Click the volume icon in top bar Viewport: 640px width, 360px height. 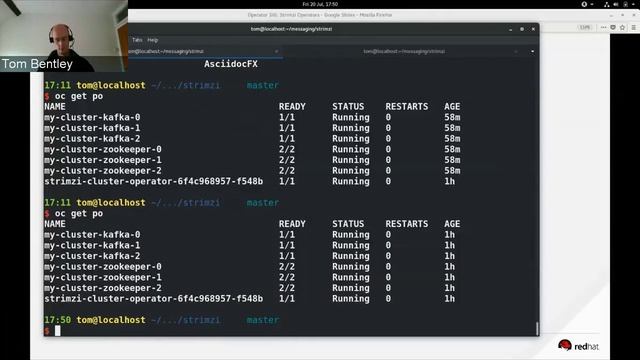616,4
